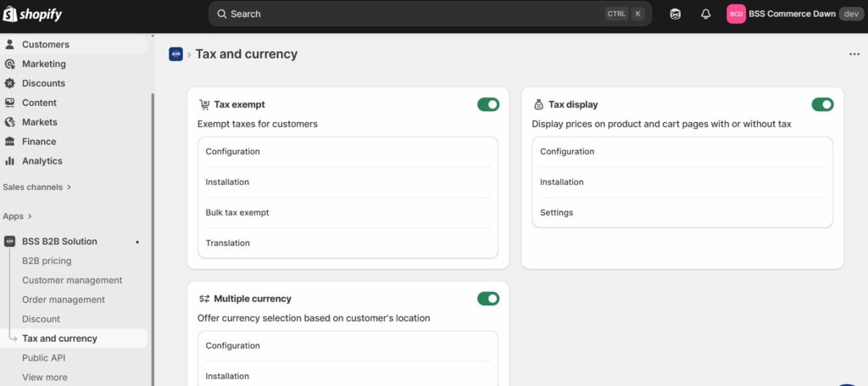Click the CTRL K shortcut hint

click(x=625, y=14)
